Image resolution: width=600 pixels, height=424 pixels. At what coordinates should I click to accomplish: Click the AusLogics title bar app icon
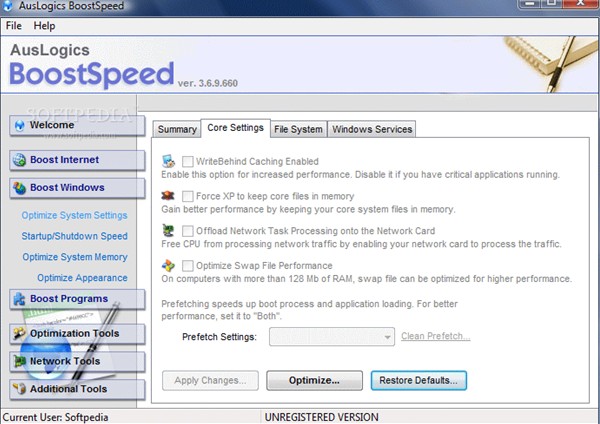pos(8,6)
